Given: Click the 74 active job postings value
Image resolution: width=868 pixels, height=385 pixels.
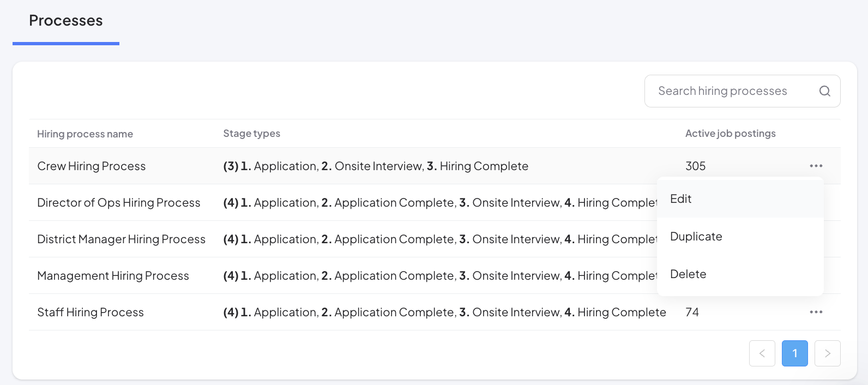Looking at the screenshot, I should coord(692,312).
